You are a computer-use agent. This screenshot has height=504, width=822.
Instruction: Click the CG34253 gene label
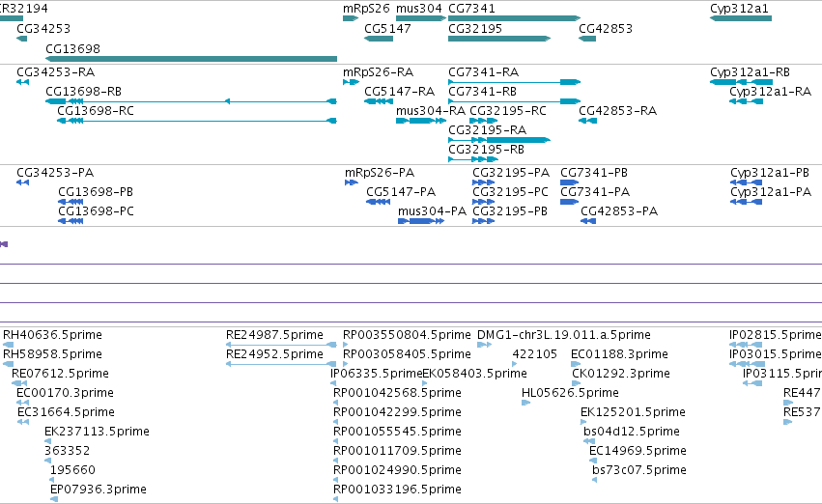43,29
